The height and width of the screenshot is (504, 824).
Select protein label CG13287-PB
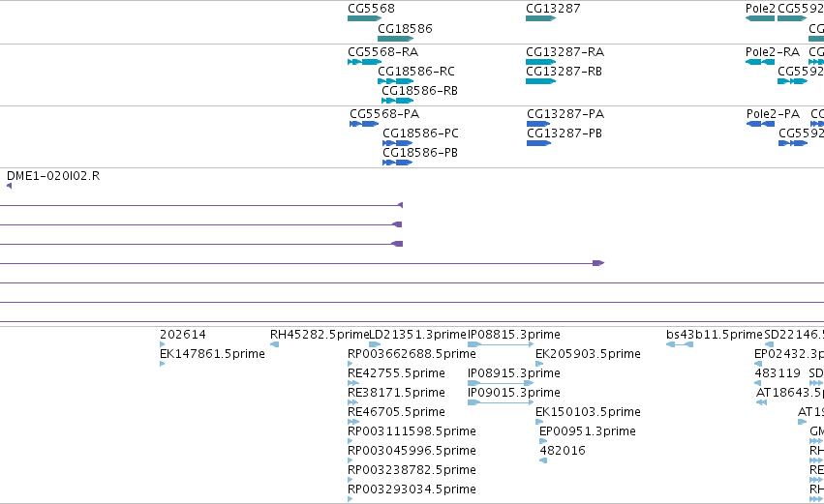pyautogui.click(x=565, y=133)
